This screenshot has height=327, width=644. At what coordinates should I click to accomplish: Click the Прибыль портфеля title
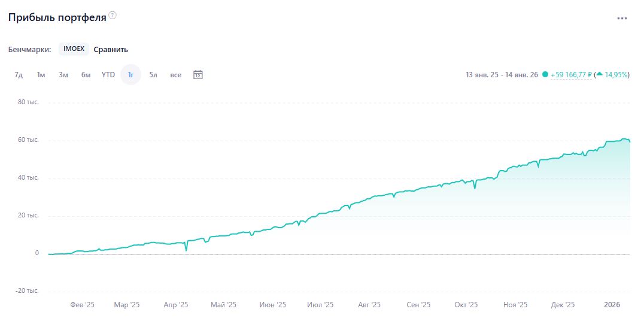(57, 17)
